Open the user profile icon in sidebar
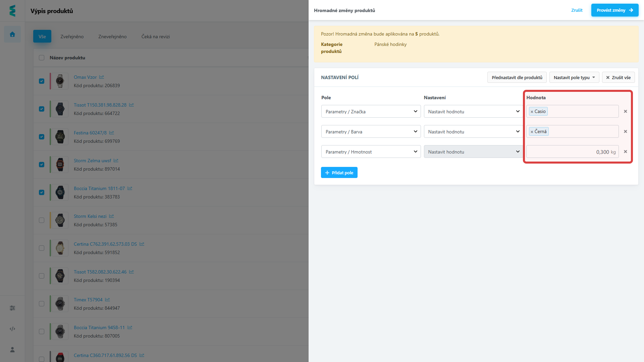 click(x=12, y=350)
